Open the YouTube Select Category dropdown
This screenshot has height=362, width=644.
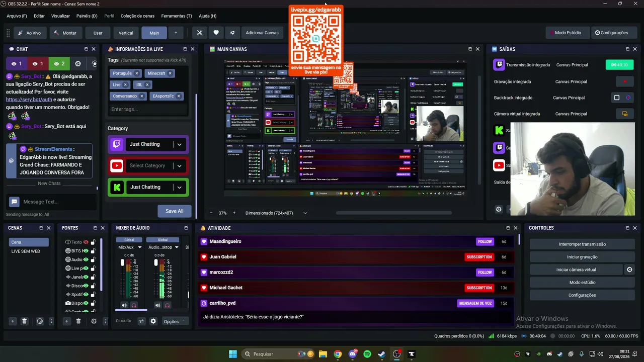point(179,165)
